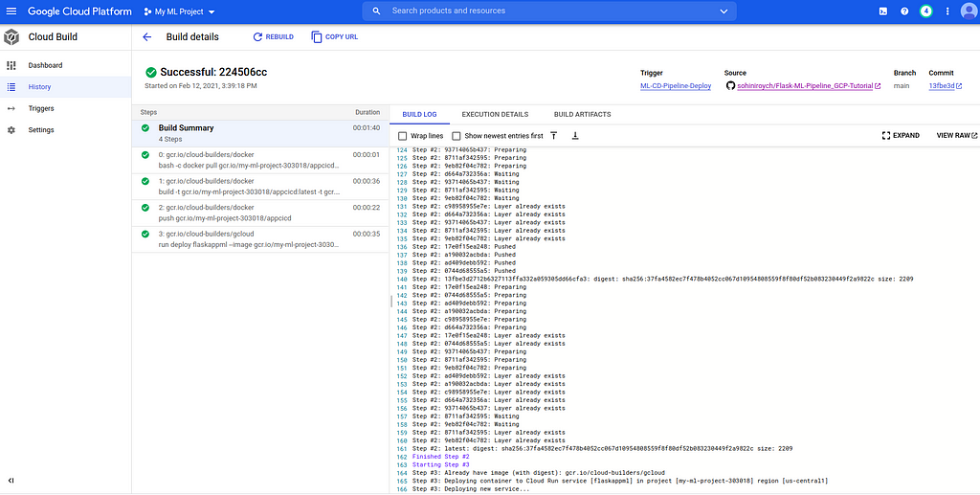Viewport: 980px width, 495px height.
Task: Go to Dashboard in the sidebar
Action: [66, 65]
